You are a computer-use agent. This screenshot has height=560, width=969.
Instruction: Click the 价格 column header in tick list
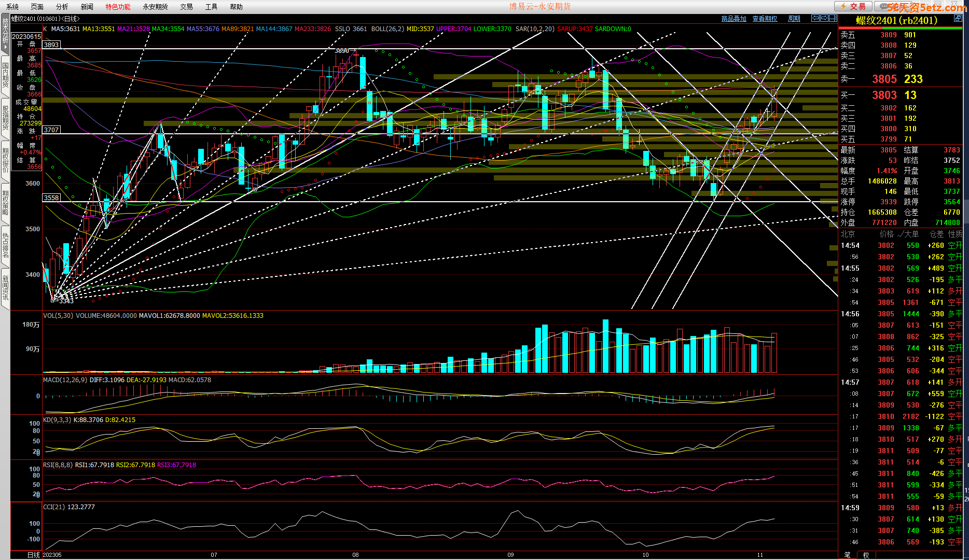(887, 234)
